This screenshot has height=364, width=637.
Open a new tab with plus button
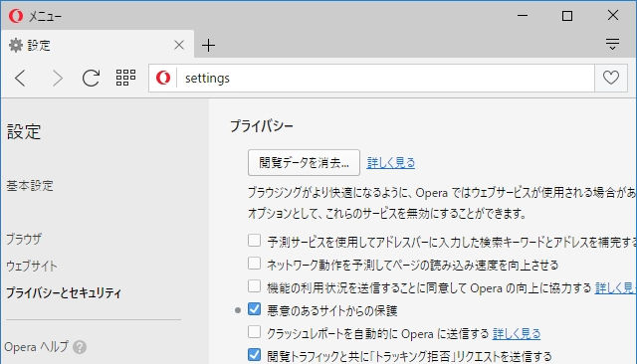click(x=208, y=45)
